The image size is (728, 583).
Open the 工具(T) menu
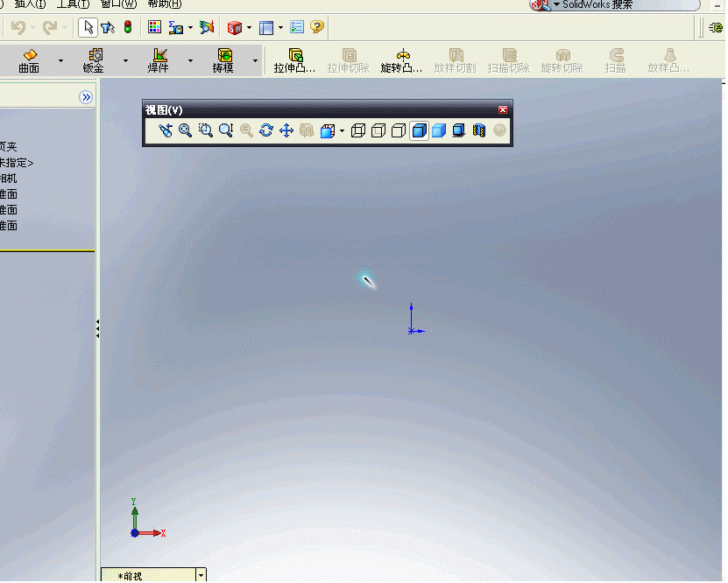click(x=73, y=4)
